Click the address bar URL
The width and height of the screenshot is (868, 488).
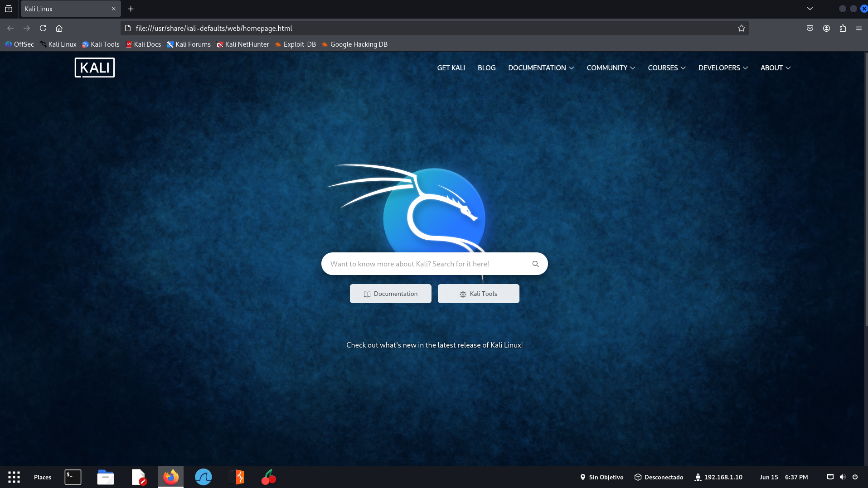pyautogui.click(x=214, y=28)
